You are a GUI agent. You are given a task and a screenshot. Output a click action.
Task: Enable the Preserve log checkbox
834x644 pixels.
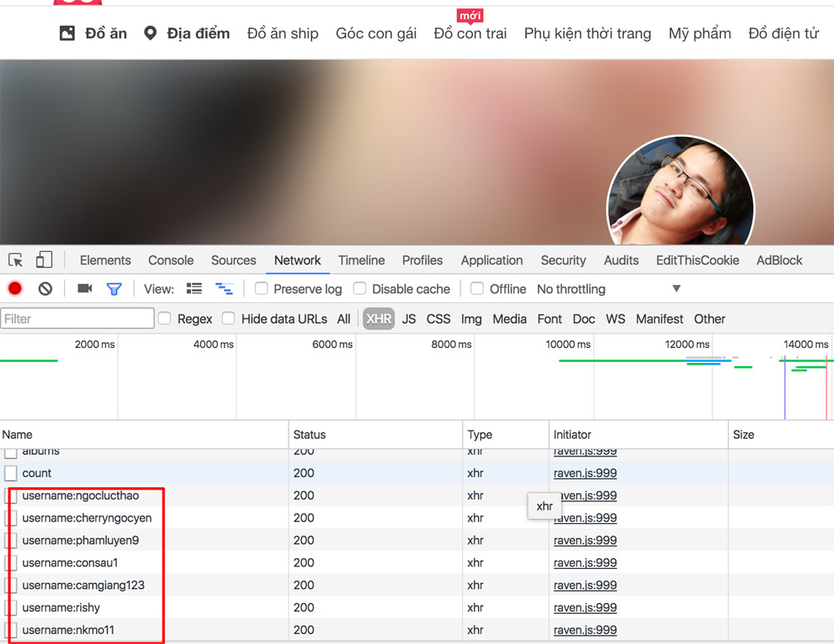[x=262, y=289]
